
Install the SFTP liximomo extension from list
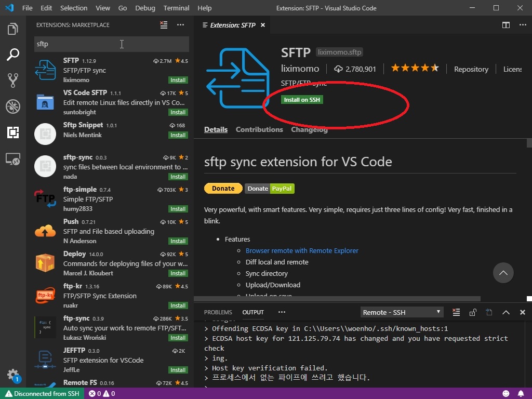(178, 80)
